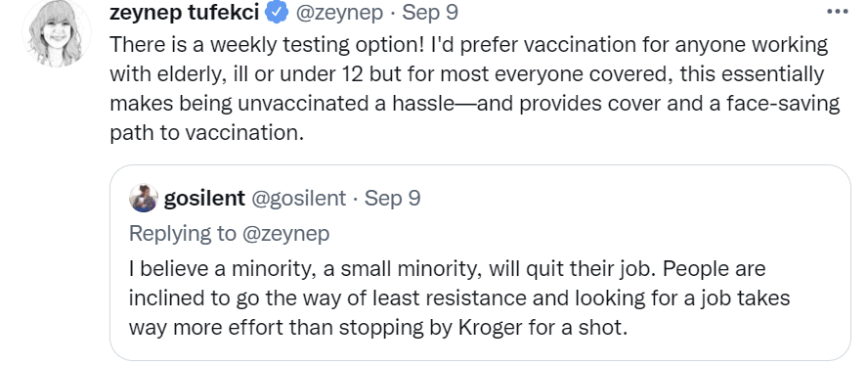Click gosilent's small round avatar
Screen dimensions: 868x367
point(144,198)
